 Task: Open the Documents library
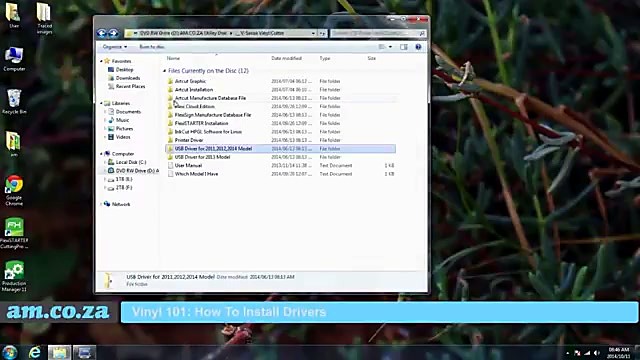click(128, 112)
